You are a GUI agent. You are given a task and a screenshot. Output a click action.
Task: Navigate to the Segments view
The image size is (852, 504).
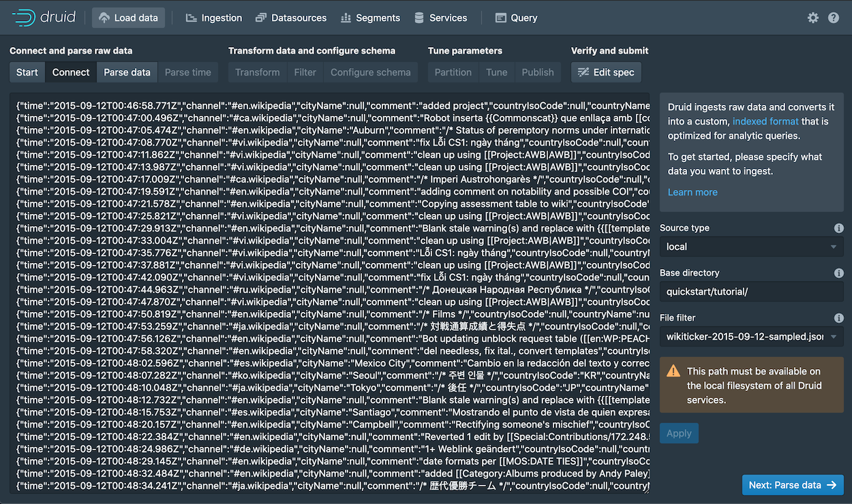tap(370, 18)
